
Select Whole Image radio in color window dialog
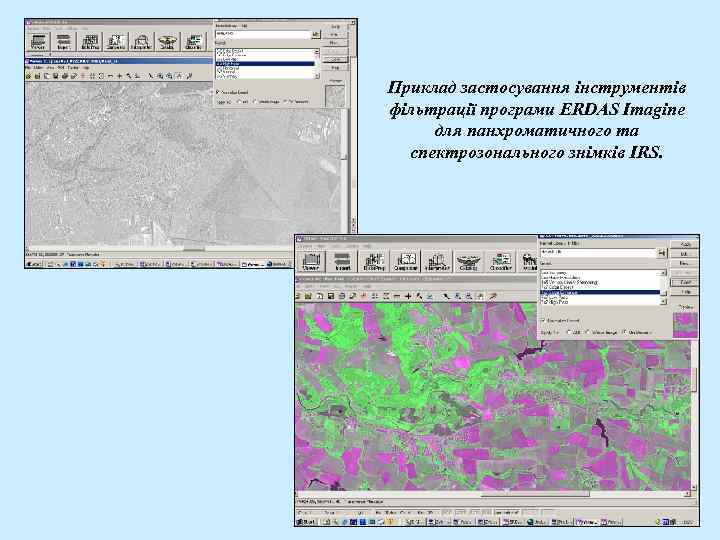coord(587,332)
